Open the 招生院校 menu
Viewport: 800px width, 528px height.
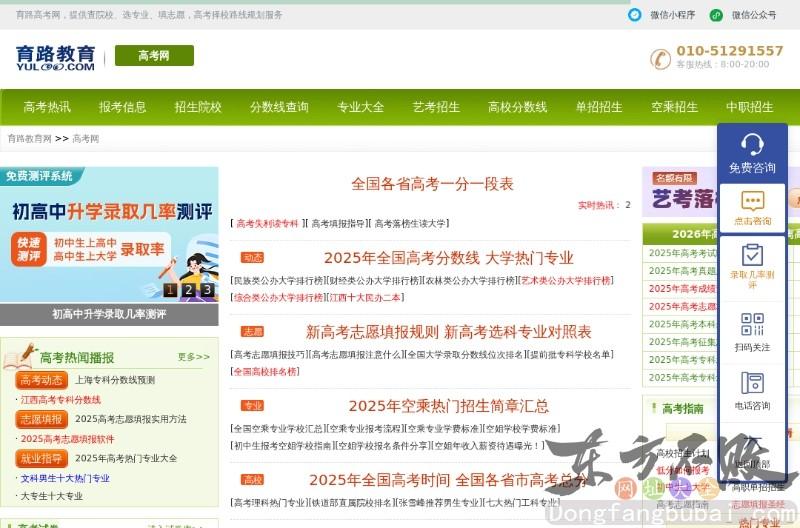click(x=198, y=107)
